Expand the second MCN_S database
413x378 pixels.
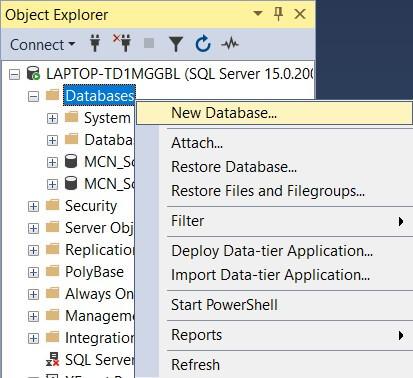click(x=52, y=184)
